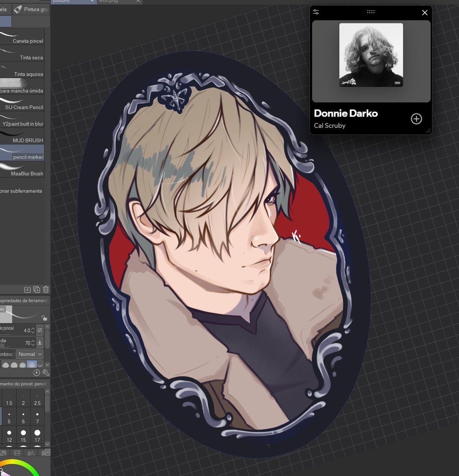Click the opacity stepper arrows at 70
Viewport: 459px width, 476px height.
33,342
